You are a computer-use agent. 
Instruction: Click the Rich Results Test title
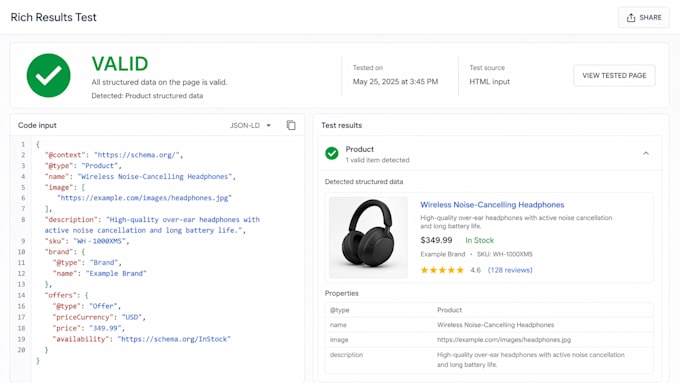[x=53, y=17]
